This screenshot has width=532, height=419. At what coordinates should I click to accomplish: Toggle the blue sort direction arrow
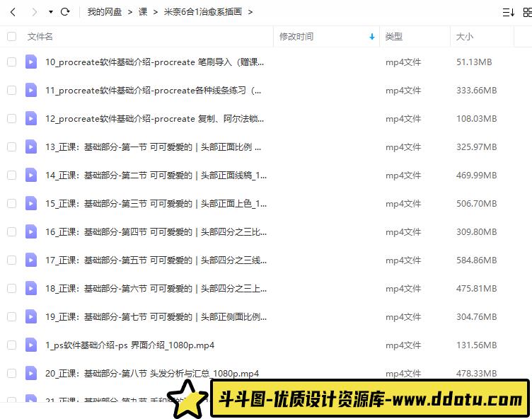pos(372,37)
